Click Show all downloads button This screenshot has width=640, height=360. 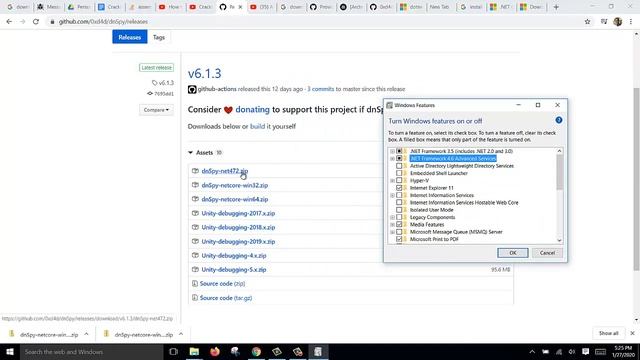pos(609,333)
